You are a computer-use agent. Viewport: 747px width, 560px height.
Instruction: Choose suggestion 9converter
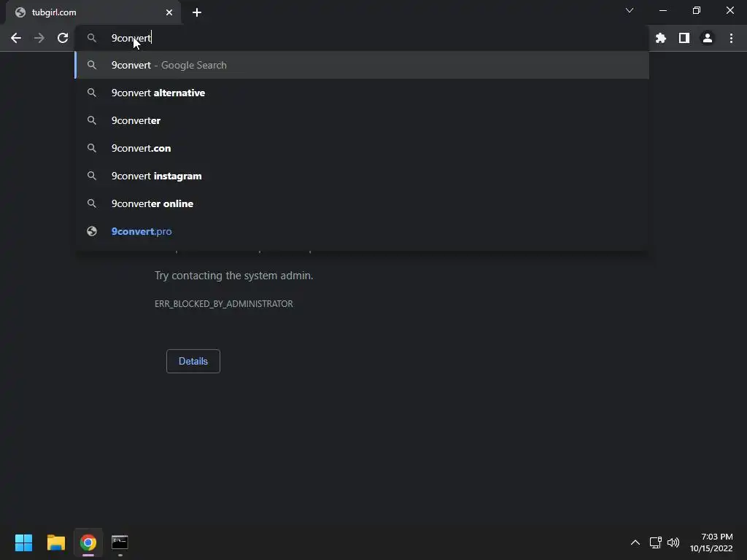tap(362, 120)
